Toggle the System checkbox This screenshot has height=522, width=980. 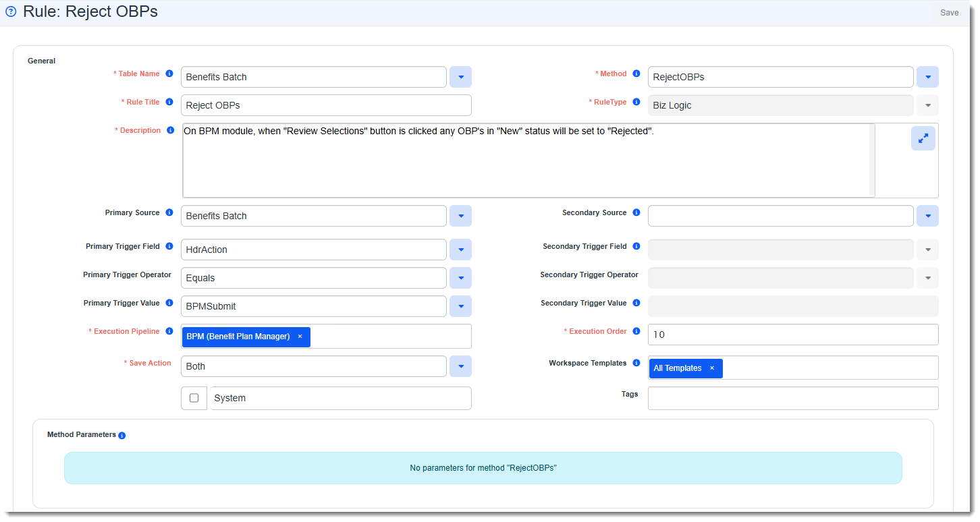point(194,398)
